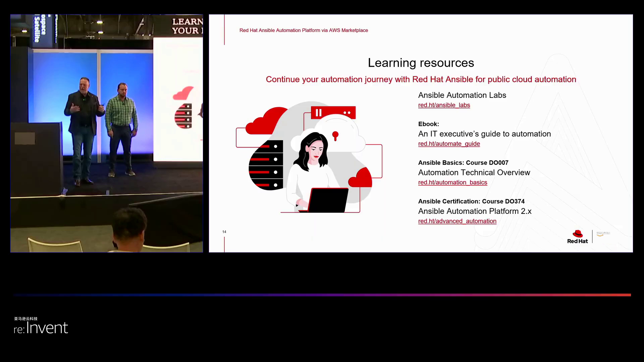This screenshot has width=644, height=362.
Task: Click the speaker camera video thumbnail
Action: point(106,133)
